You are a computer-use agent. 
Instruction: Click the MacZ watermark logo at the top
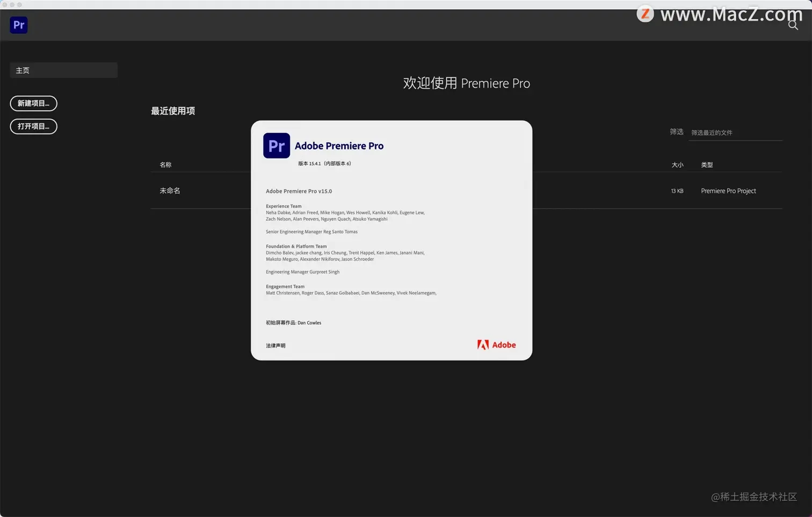(x=644, y=15)
